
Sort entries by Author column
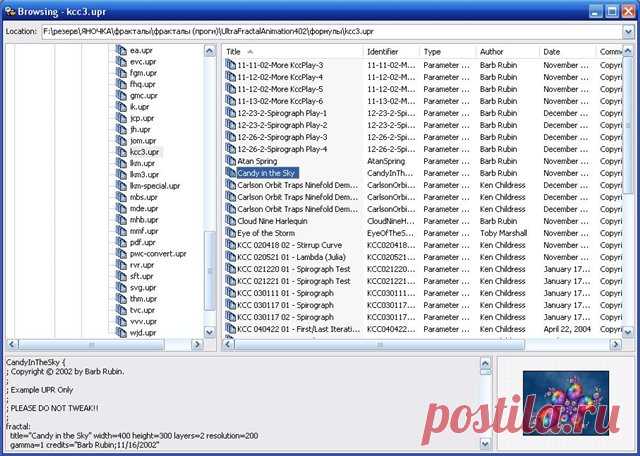tap(505, 51)
